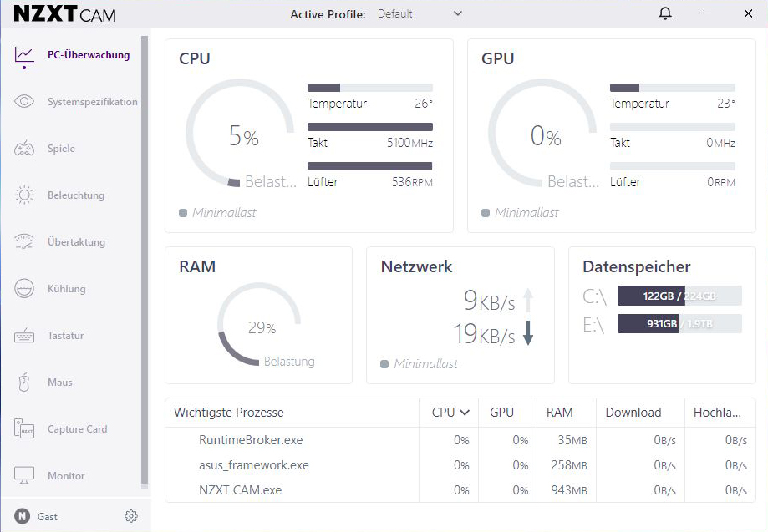Open the Tastatur keyboard icon
This screenshot has height=532, width=768.
click(x=24, y=336)
